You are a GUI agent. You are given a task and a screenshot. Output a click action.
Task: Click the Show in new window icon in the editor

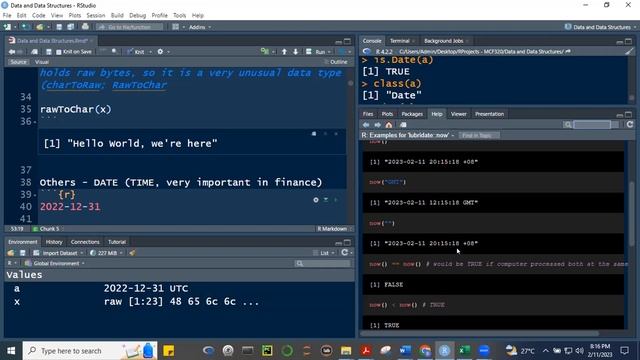tap(34, 52)
